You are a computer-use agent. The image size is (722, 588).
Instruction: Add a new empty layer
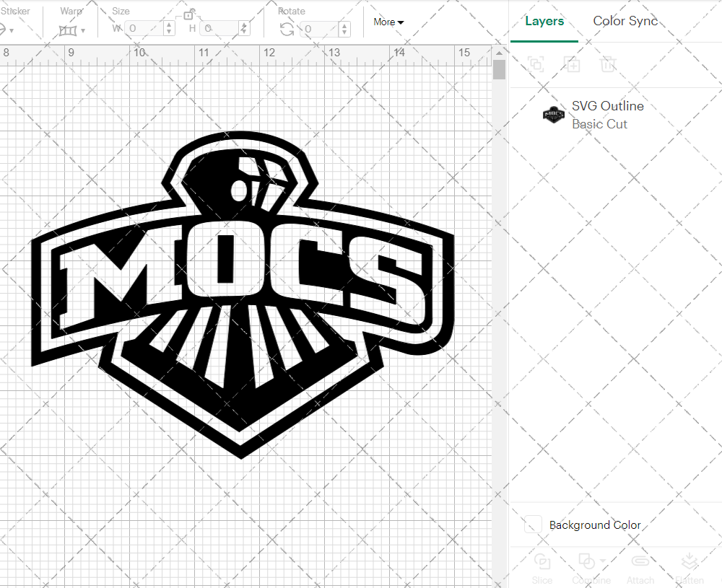click(x=572, y=64)
